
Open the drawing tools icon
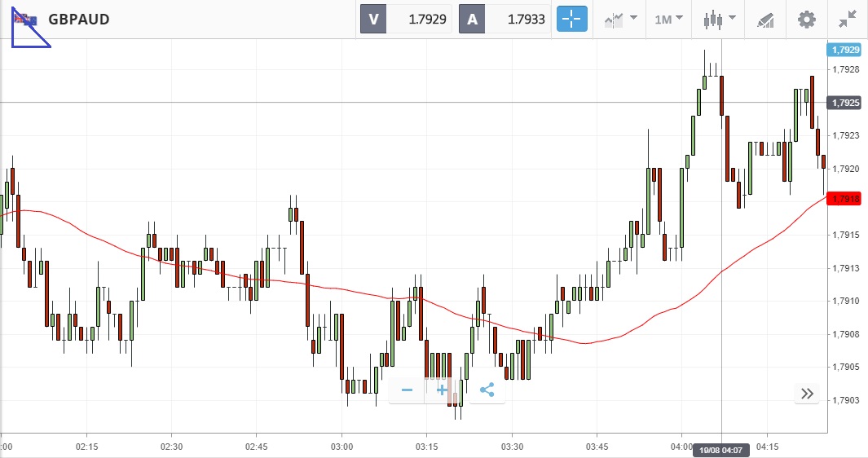pos(765,19)
